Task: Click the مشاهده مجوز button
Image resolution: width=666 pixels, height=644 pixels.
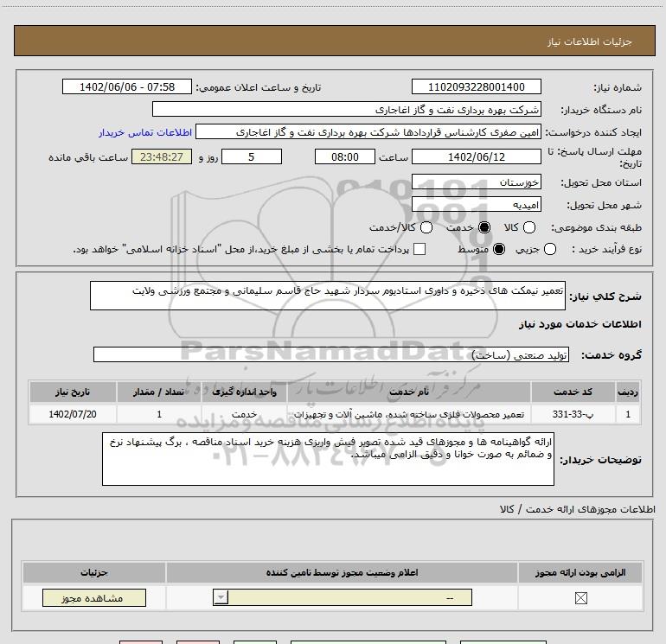Action: pyautogui.click(x=94, y=597)
